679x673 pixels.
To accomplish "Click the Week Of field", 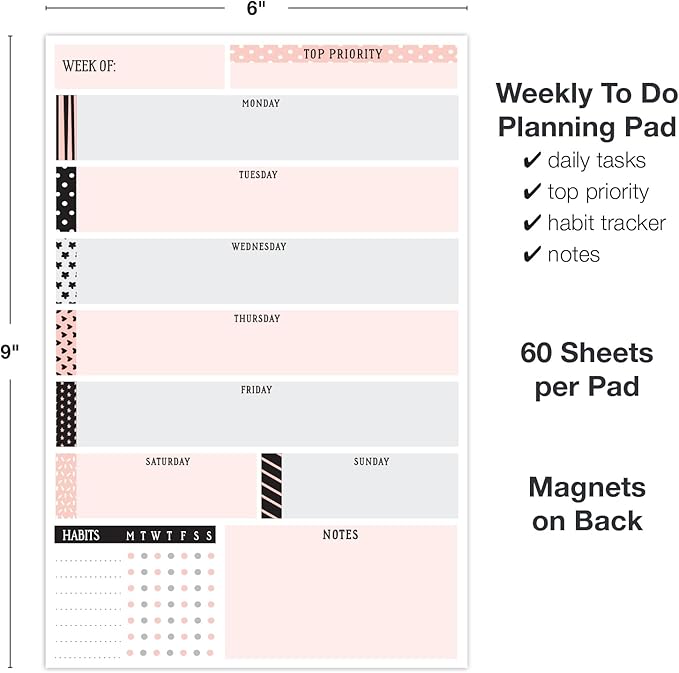I will 139,67.
